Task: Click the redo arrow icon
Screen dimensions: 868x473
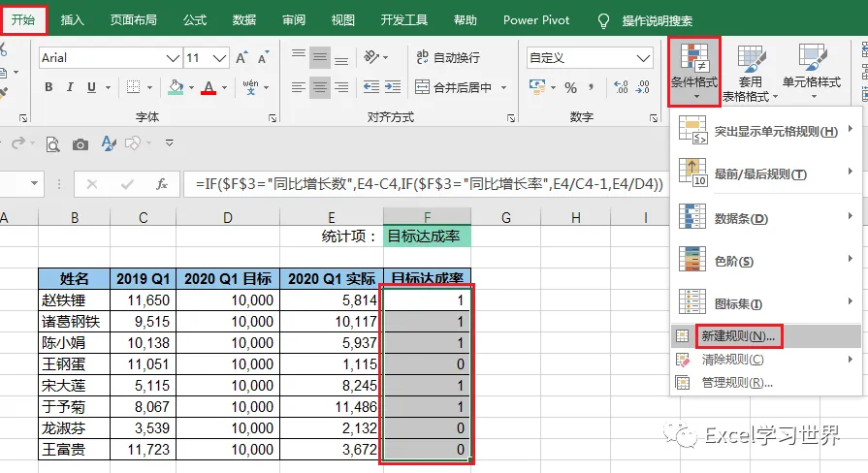Action: 18,143
